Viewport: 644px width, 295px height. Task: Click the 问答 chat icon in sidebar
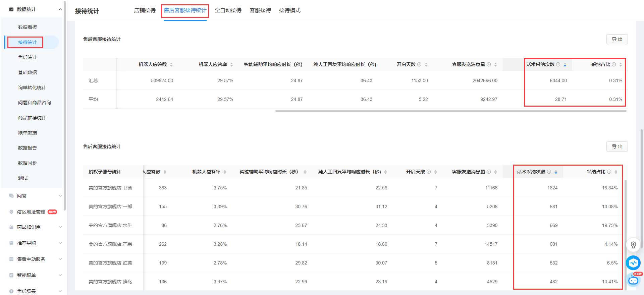11,196
